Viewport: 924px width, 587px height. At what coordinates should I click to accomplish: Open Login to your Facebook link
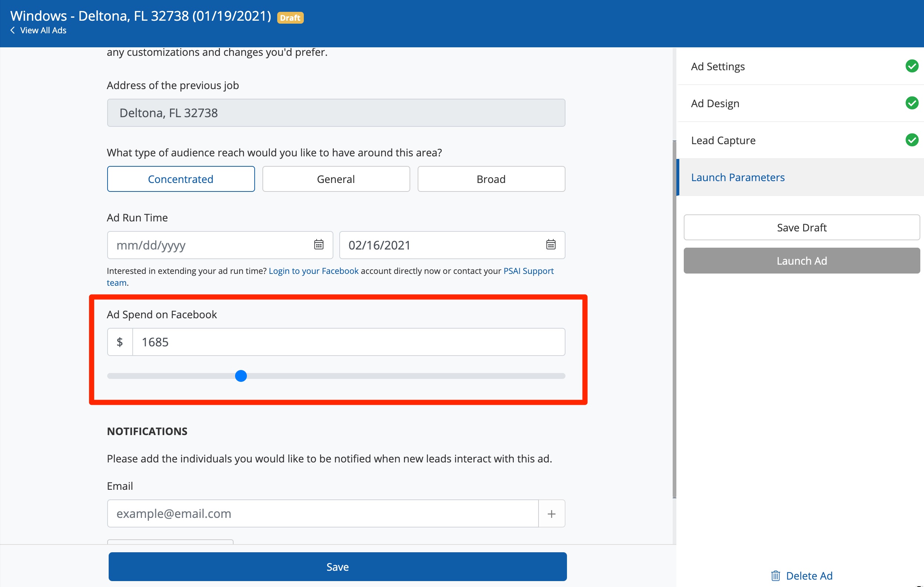pyautogui.click(x=313, y=271)
